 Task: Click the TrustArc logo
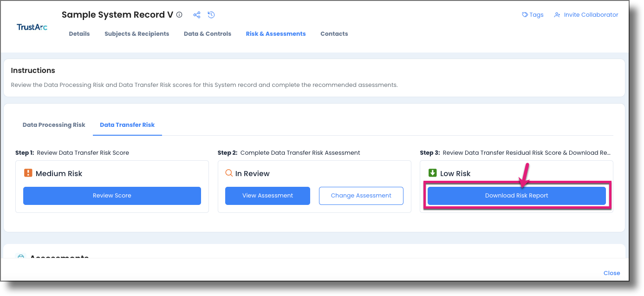tap(32, 27)
